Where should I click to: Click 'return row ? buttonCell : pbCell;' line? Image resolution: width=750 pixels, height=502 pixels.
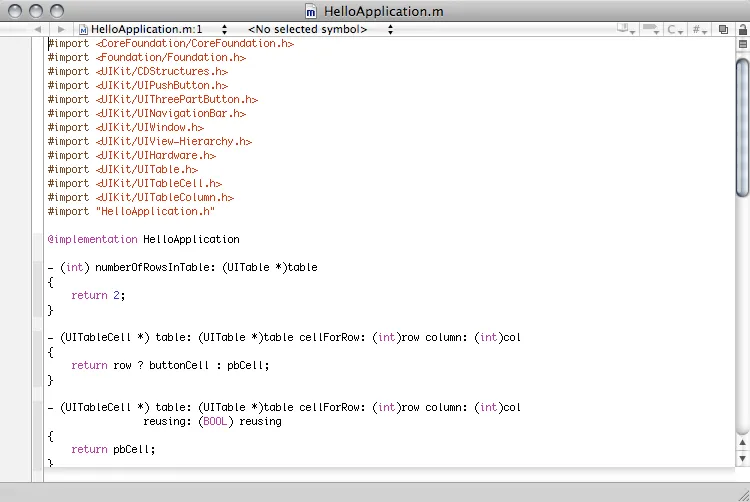pyautogui.click(x=170, y=365)
